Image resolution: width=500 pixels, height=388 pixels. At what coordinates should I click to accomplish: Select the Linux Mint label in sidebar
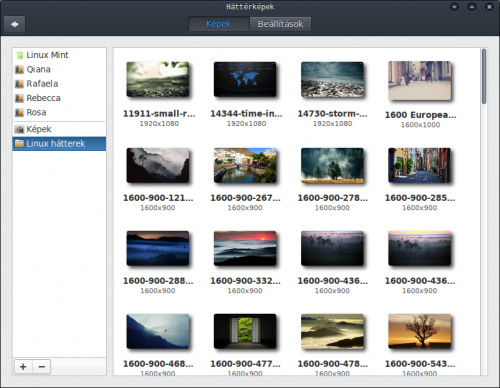click(47, 55)
